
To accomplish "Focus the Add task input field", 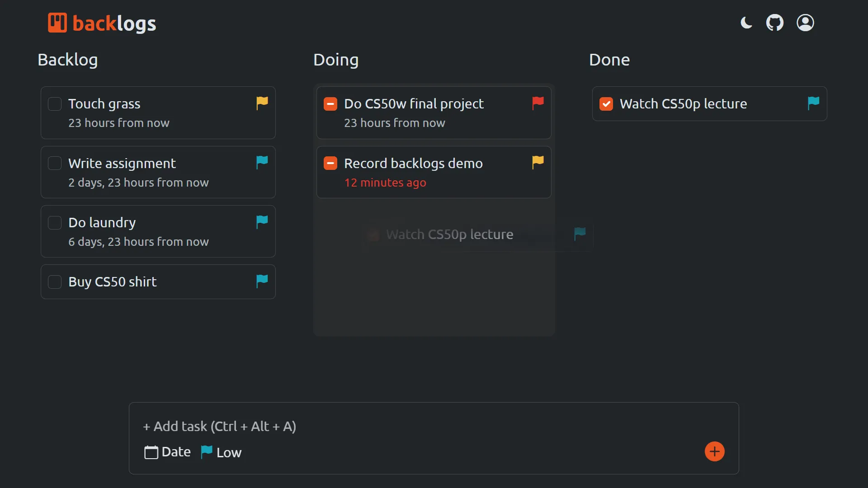I will point(434,426).
